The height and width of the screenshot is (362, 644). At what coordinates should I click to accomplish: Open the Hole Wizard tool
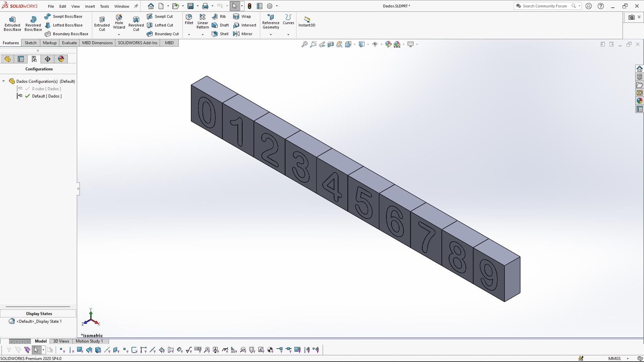[119, 22]
